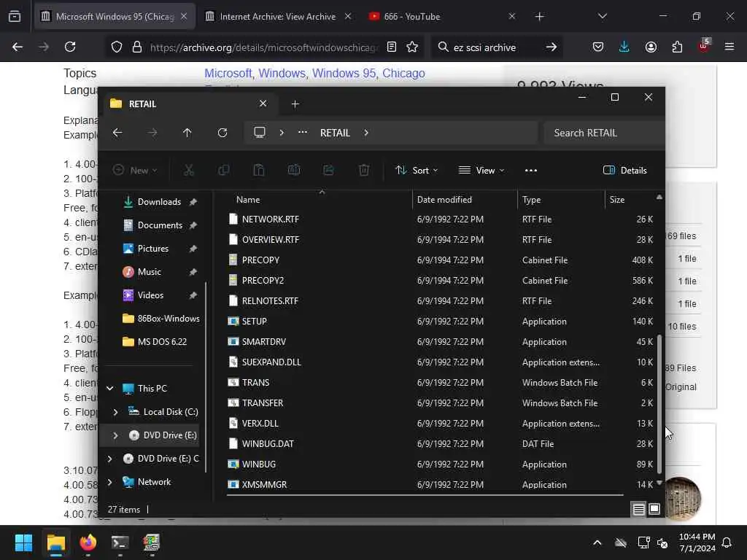Open a new Firefox tab
This screenshot has width=747, height=560.
click(539, 17)
